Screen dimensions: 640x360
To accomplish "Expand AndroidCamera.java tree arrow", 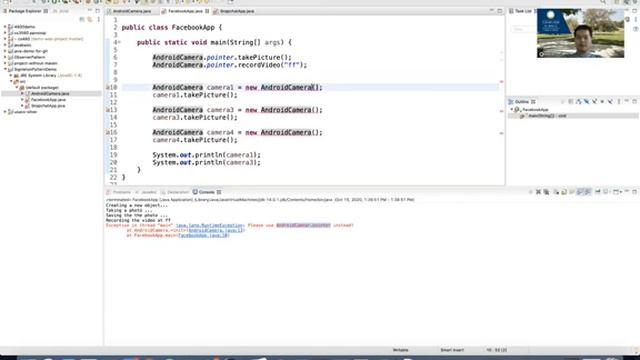I will click(x=22, y=93).
